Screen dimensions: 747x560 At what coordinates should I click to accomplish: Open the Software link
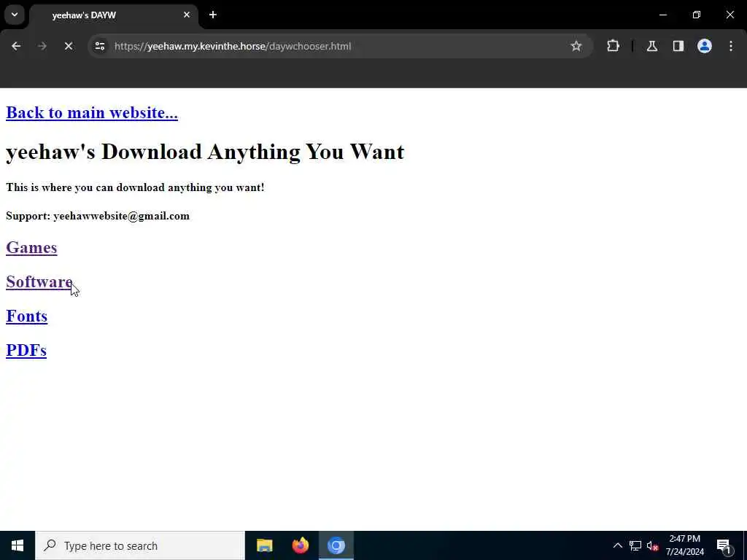click(39, 282)
